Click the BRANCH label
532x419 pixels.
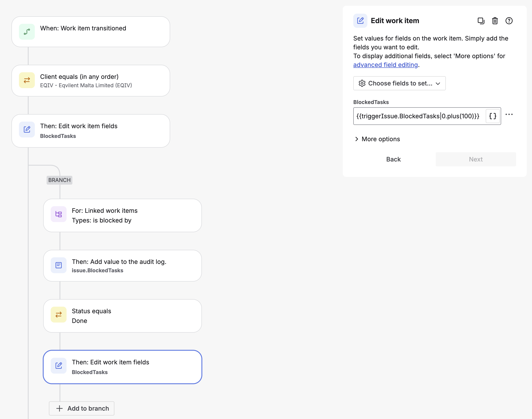59,180
